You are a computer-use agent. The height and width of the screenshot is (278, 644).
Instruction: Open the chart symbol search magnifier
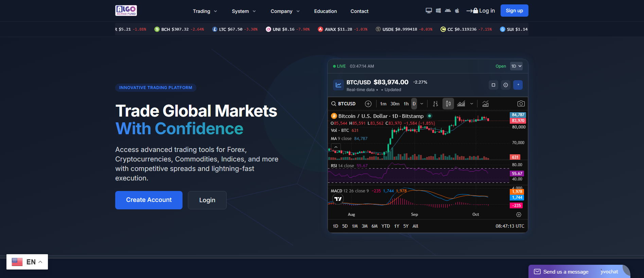[x=334, y=104]
